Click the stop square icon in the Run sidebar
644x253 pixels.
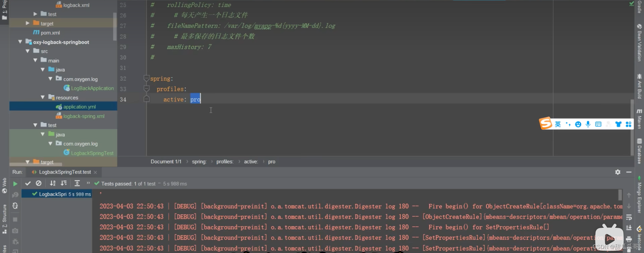click(x=15, y=219)
